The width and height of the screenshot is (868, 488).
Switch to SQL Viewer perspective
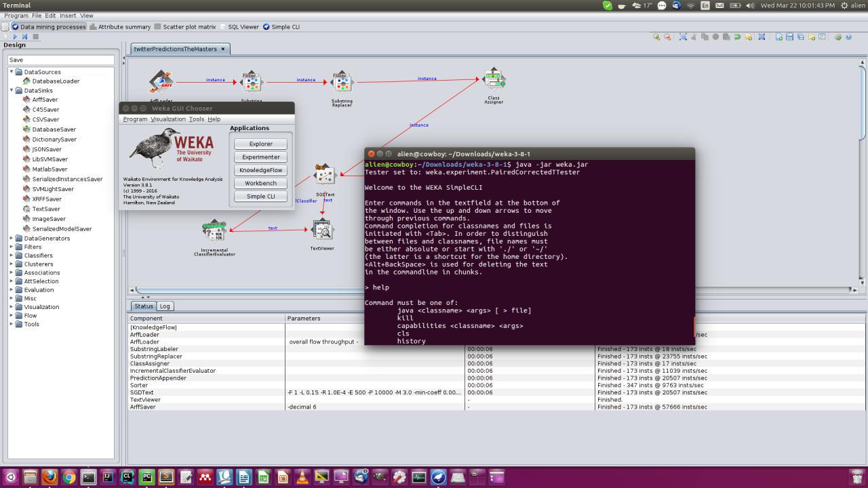pos(239,26)
